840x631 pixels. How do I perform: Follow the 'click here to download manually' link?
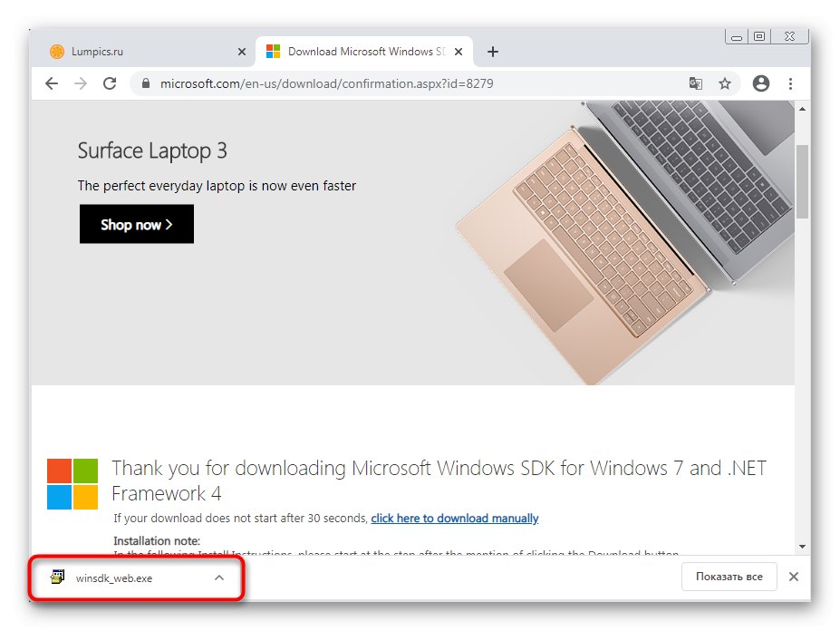[x=455, y=519]
